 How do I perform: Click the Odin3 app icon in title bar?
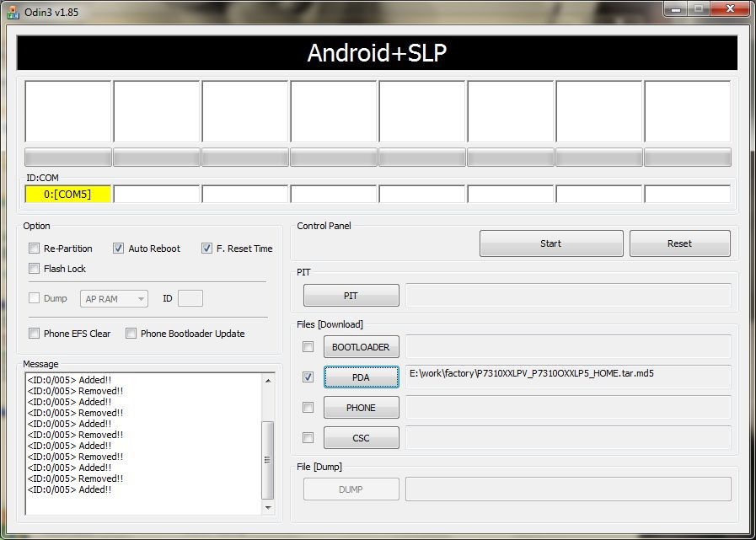click(x=13, y=12)
